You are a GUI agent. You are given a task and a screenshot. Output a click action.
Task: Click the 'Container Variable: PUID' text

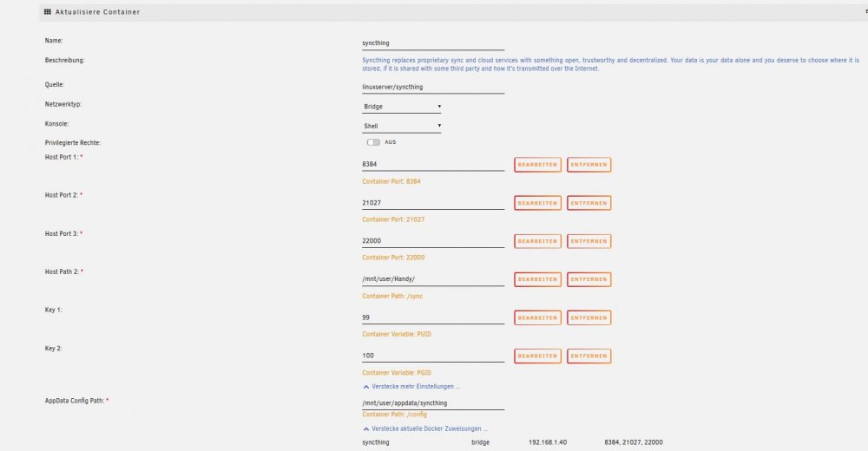point(397,334)
